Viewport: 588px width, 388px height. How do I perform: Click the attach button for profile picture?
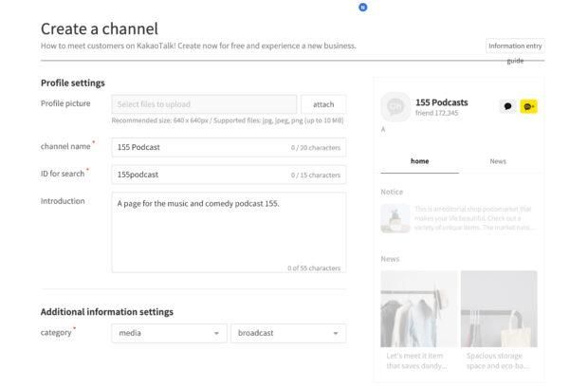click(323, 104)
